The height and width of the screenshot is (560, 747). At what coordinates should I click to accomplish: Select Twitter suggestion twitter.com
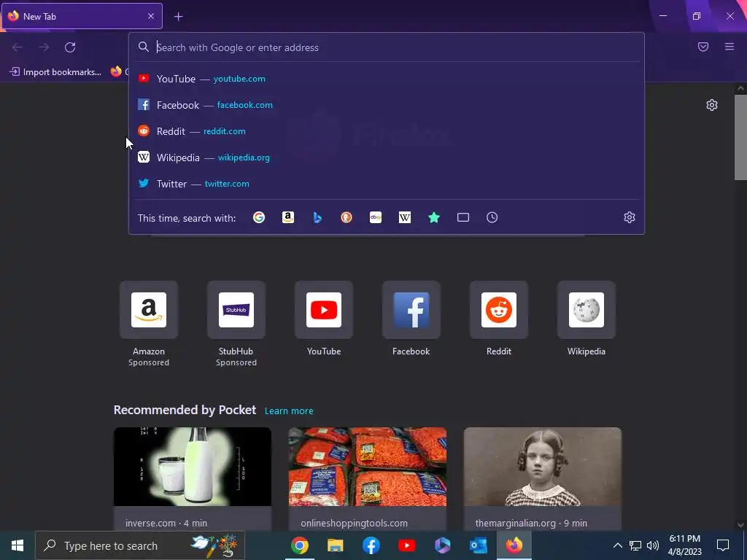tap(387, 183)
